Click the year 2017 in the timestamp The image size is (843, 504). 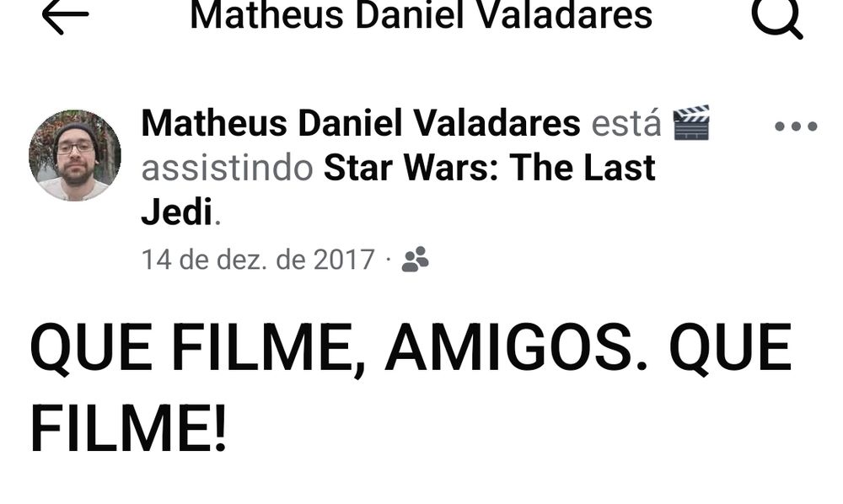(x=344, y=260)
